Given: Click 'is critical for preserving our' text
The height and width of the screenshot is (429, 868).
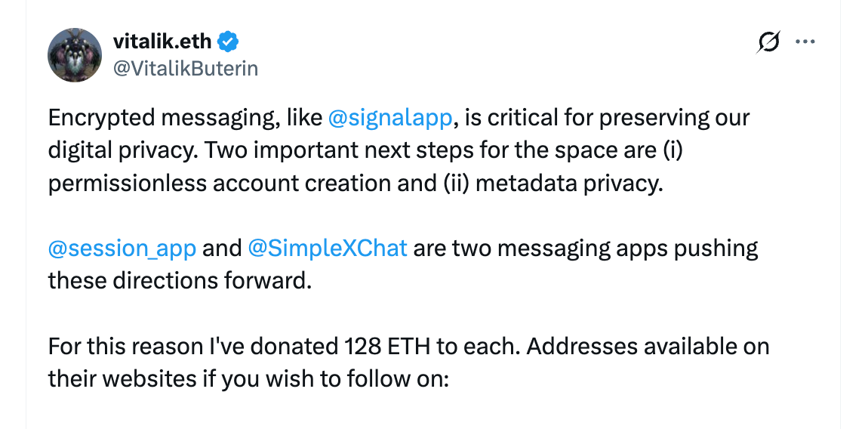Looking at the screenshot, I should click(607, 119).
